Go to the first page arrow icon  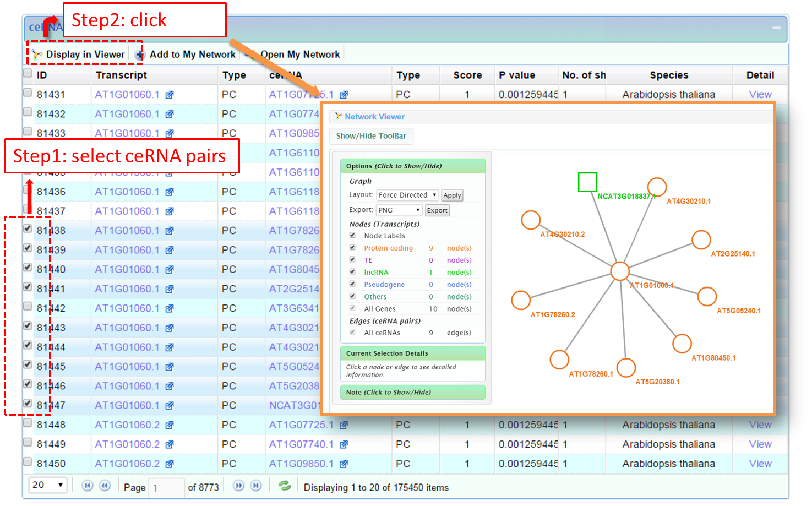pyautogui.click(x=88, y=486)
